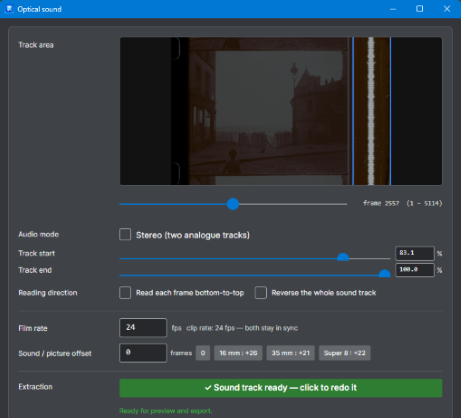Focus the Sound / picture offset field
The image size is (461, 418).
143,353
